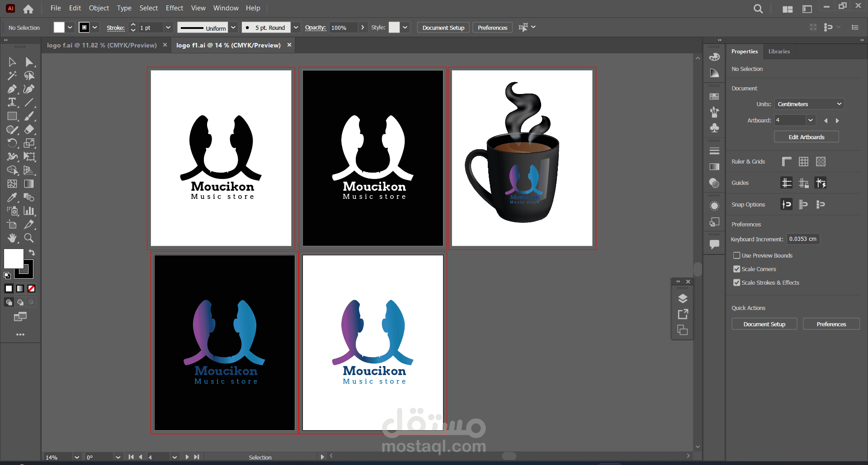The image size is (868, 465).
Task: Select the Pen tool
Action: 12,89
